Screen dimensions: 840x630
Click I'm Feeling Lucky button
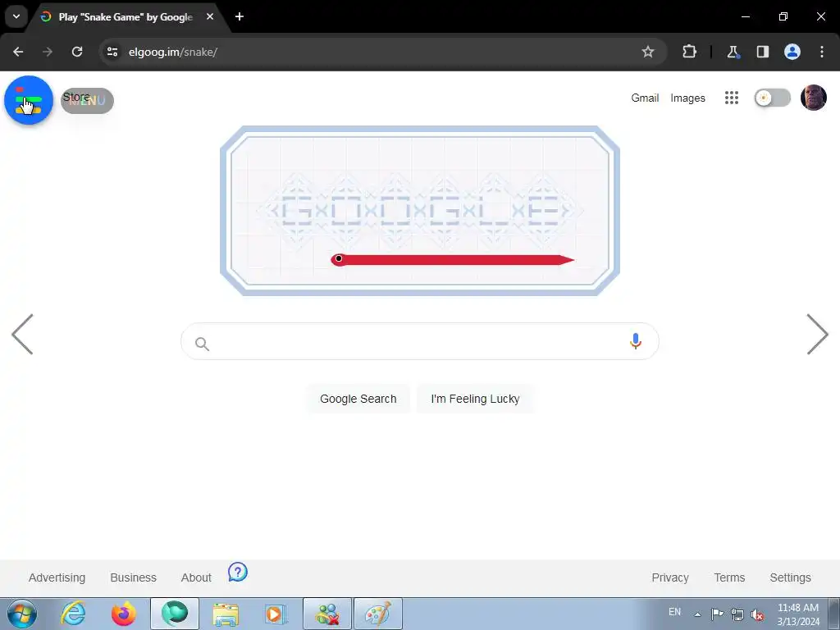[475, 399]
